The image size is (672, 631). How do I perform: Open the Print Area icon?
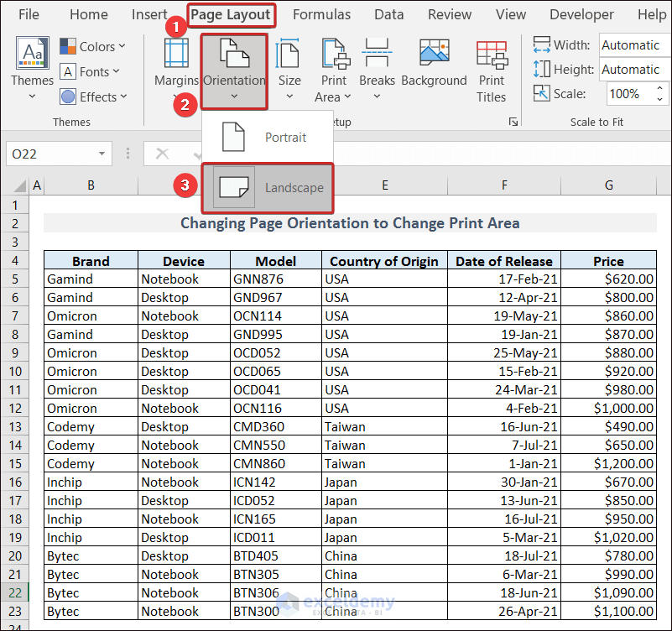pyautogui.click(x=334, y=55)
